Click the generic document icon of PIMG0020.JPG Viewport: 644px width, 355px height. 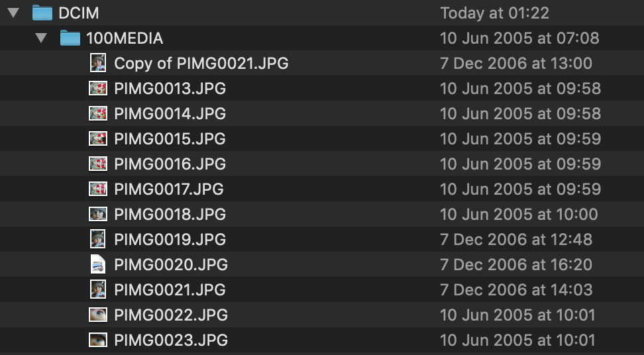pos(98,264)
